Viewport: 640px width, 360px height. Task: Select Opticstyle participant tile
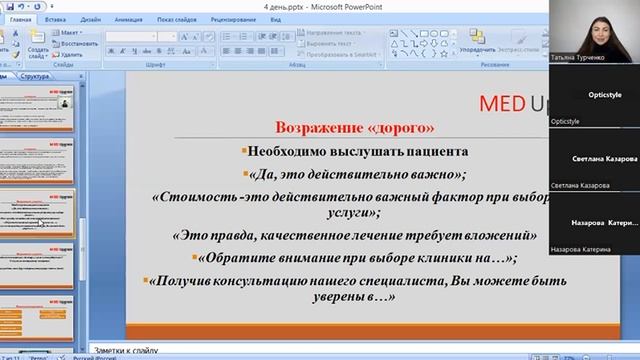coord(595,96)
